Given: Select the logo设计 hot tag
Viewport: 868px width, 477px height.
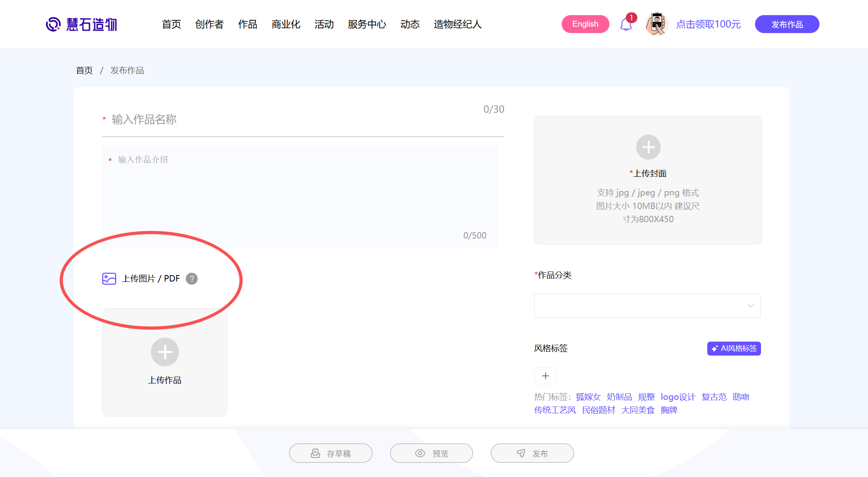Looking at the screenshot, I should point(678,397).
